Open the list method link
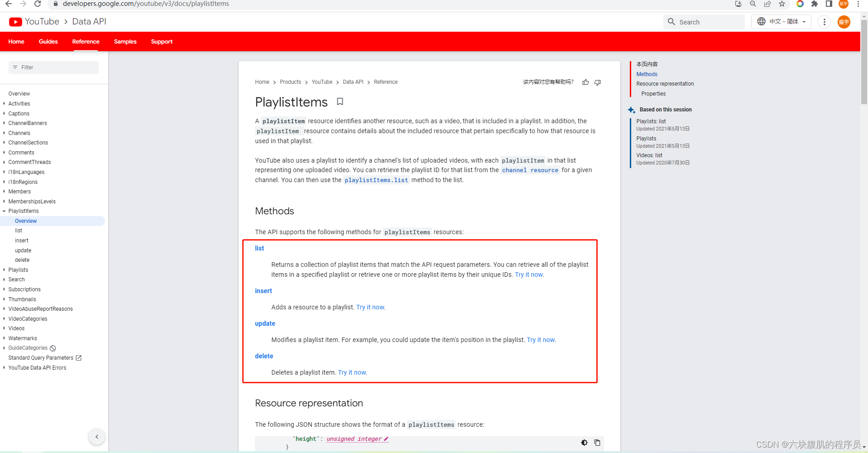This screenshot has height=453, width=868. click(x=259, y=248)
